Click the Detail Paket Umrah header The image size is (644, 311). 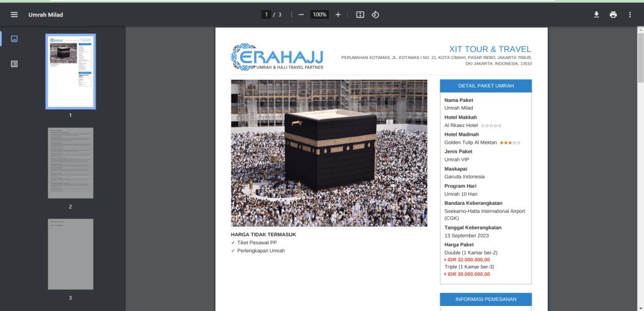tap(486, 86)
